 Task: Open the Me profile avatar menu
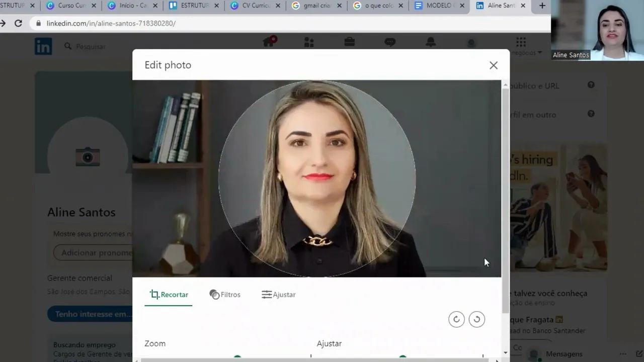[x=471, y=43]
